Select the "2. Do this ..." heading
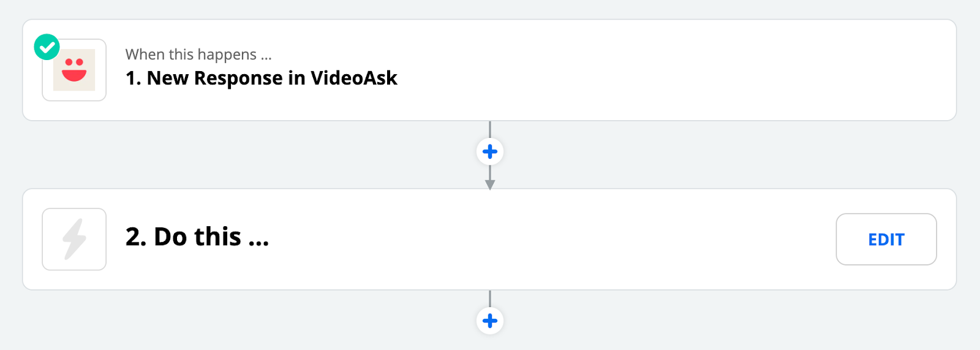The height and width of the screenshot is (350, 980). point(197,237)
